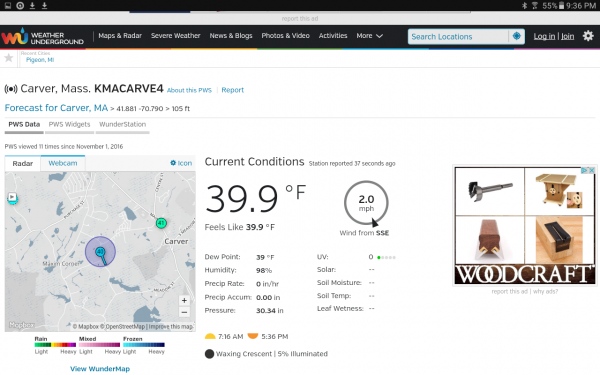
Task: Select the green 41 station marker
Action: [x=161, y=223]
